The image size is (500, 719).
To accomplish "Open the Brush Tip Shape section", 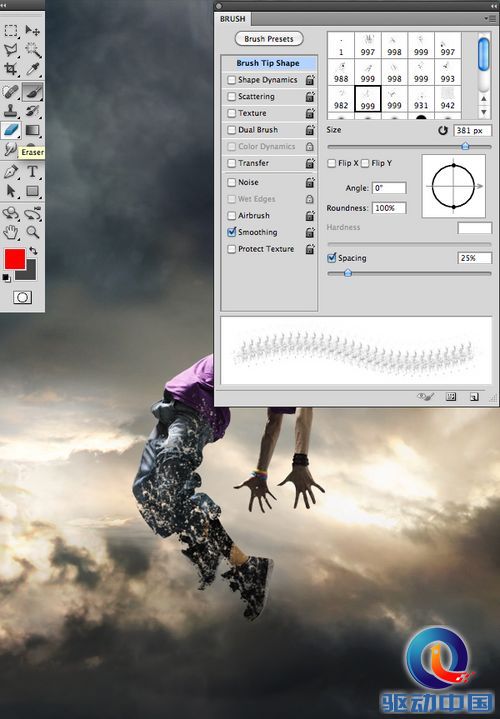I will point(268,63).
